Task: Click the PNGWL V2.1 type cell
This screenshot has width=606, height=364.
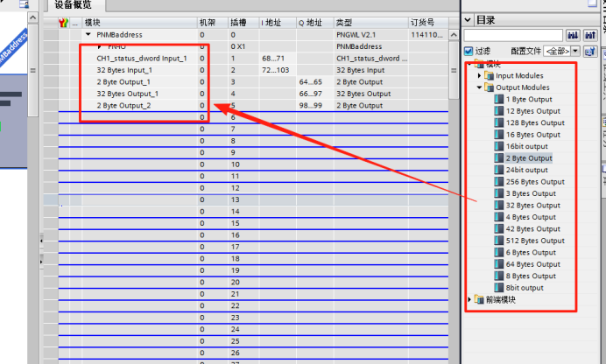Action: [x=371, y=35]
